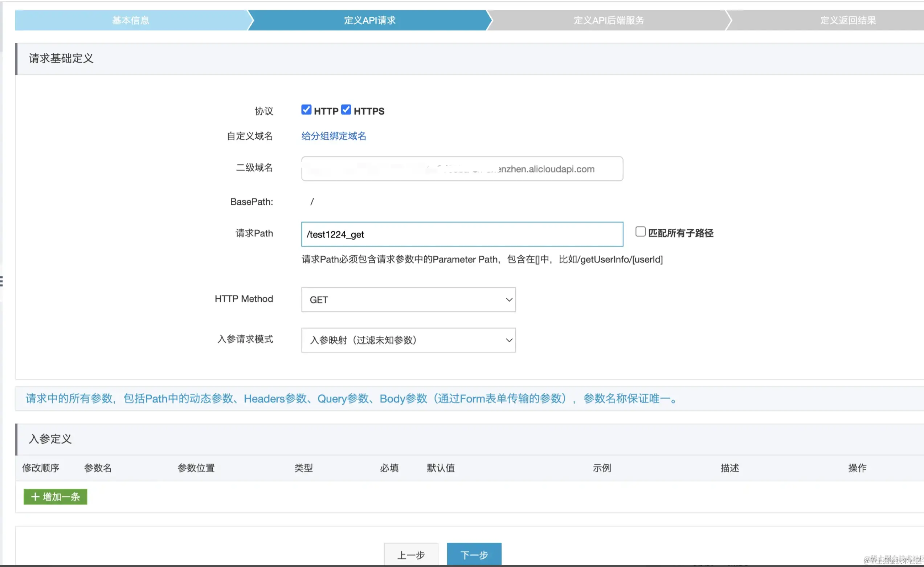The image size is (924, 567).
Task: Uncheck the HTTP protocol checkbox
Action: click(306, 110)
